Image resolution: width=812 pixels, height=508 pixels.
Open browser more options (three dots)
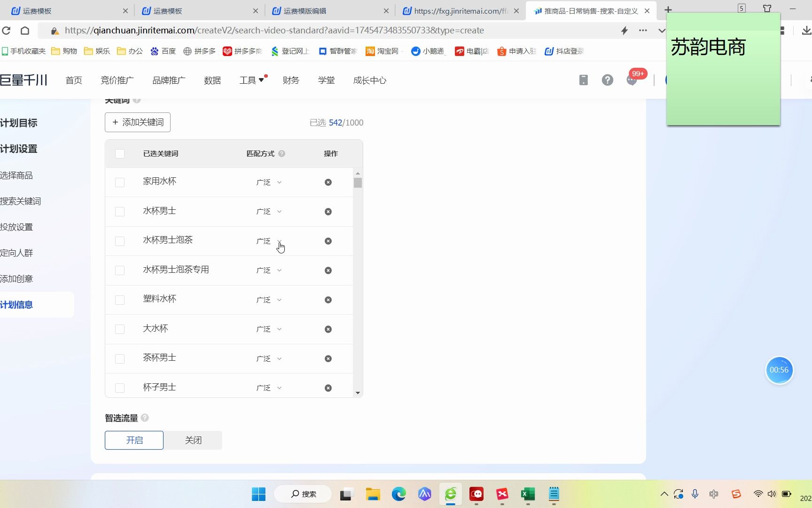tap(643, 31)
